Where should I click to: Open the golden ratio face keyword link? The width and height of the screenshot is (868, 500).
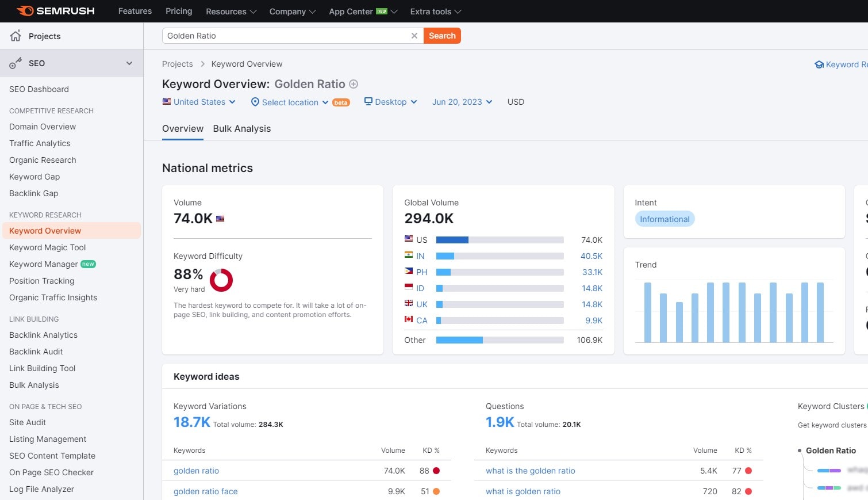pos(206,491)
